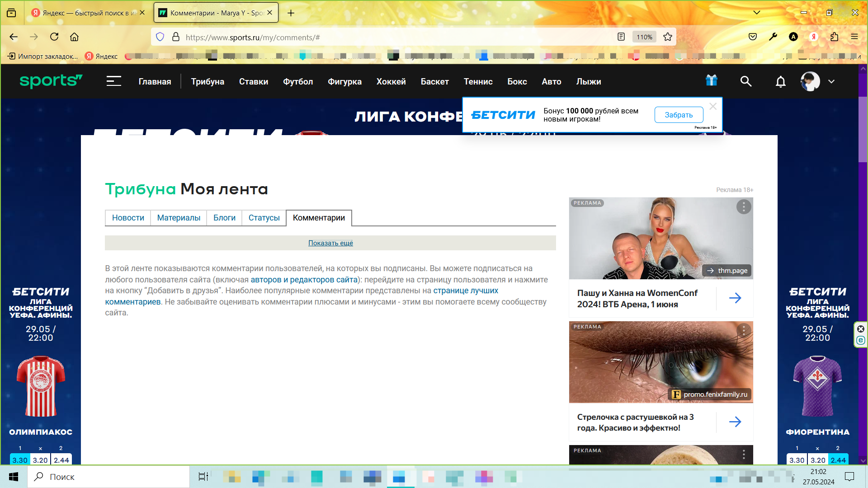The width and height of the screenshot is (868, 488).
Task: Open the Бокс navigation item
Action: pyautogui.click(x=517, y=81)
